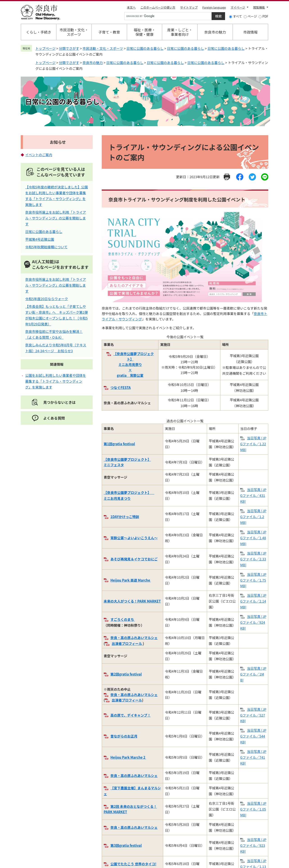289x868 pixels.
Task: Expand the マイページ dropdown
Action: click(x=239, y=7)
